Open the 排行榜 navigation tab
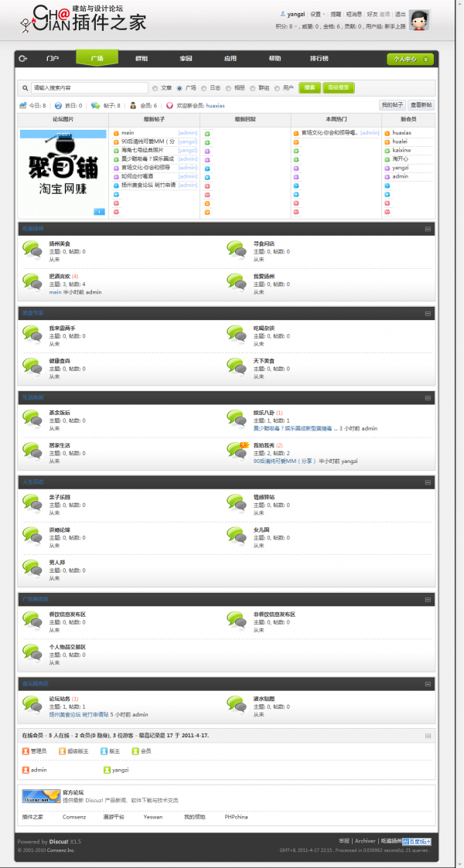Image resolution: width=464 pixels, height=868 pixels. 319,59
